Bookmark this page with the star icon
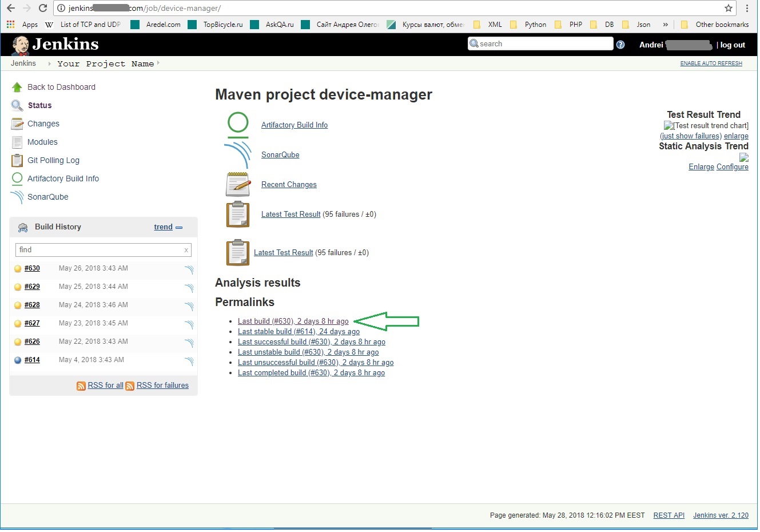 (728, 8)
